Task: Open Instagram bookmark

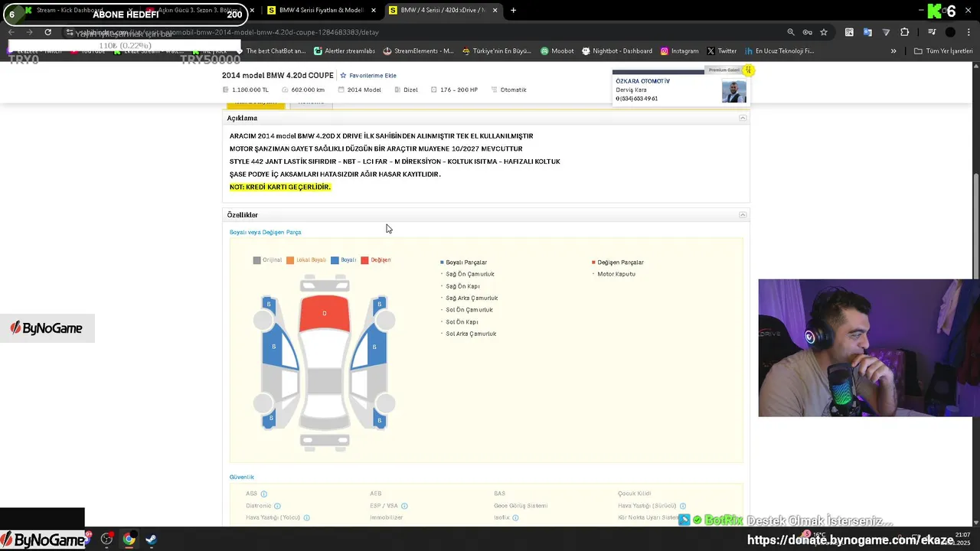Action: pos(678,51)
